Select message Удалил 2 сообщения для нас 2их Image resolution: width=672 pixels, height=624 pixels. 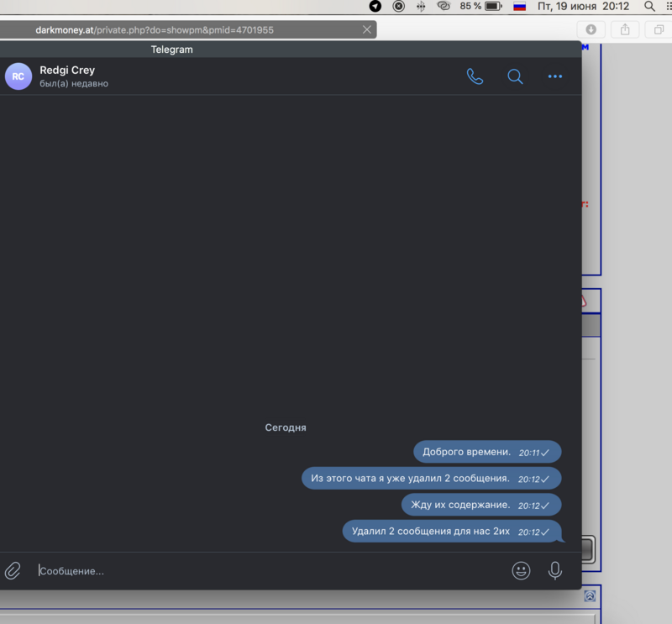coord(452,532)
